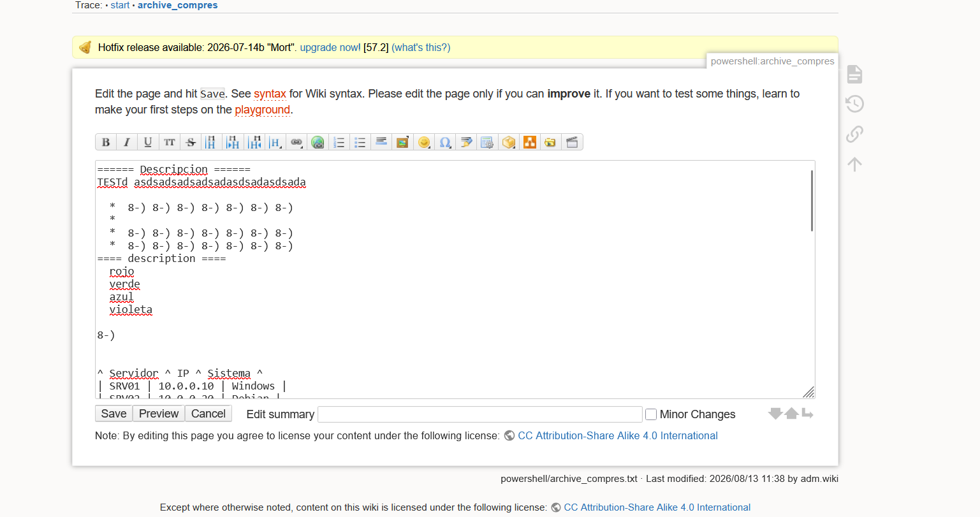The width and height of the screenshot is (980, 517).
Task: Click the SRV01 table row in the editor
Action: pyautogui.click(x=191, y=386)
